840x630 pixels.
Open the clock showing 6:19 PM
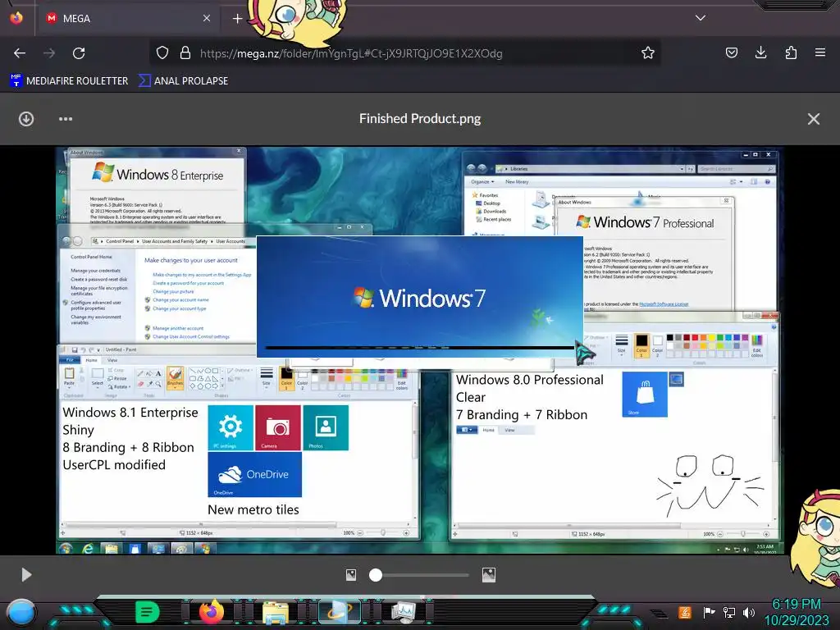coord(797,612)
